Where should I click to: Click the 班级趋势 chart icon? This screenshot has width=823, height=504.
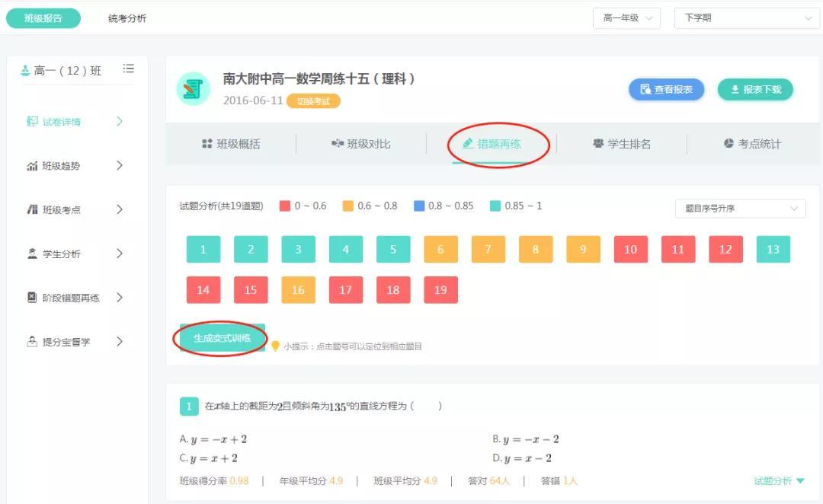tap(32, 166)
